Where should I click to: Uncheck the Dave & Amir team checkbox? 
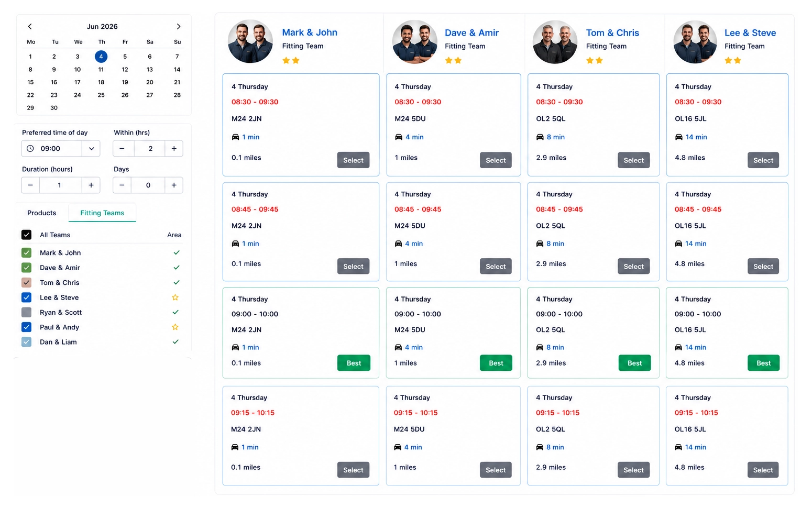[x=27, y=268]
